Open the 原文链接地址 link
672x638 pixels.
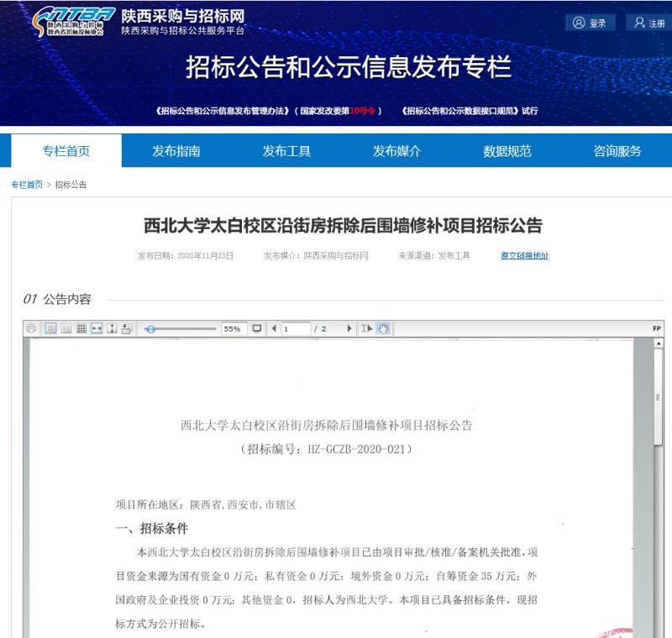tap(524, 256)
